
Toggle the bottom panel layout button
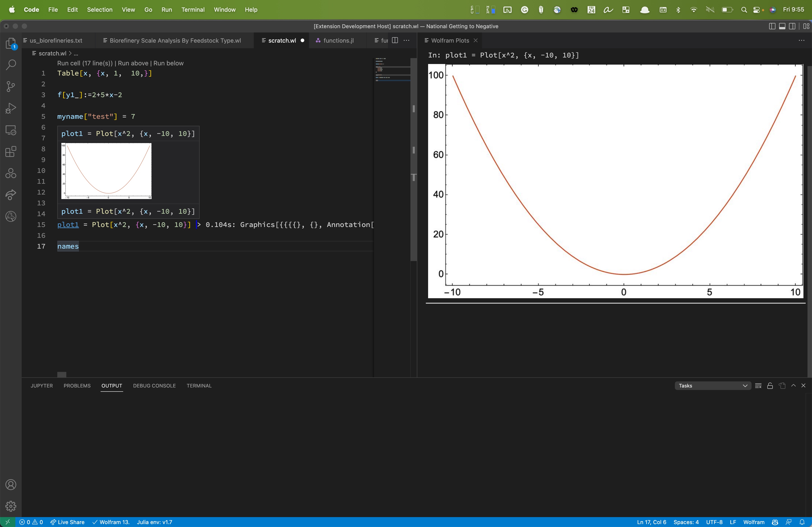pyautogui.click(x=782, y=26)
